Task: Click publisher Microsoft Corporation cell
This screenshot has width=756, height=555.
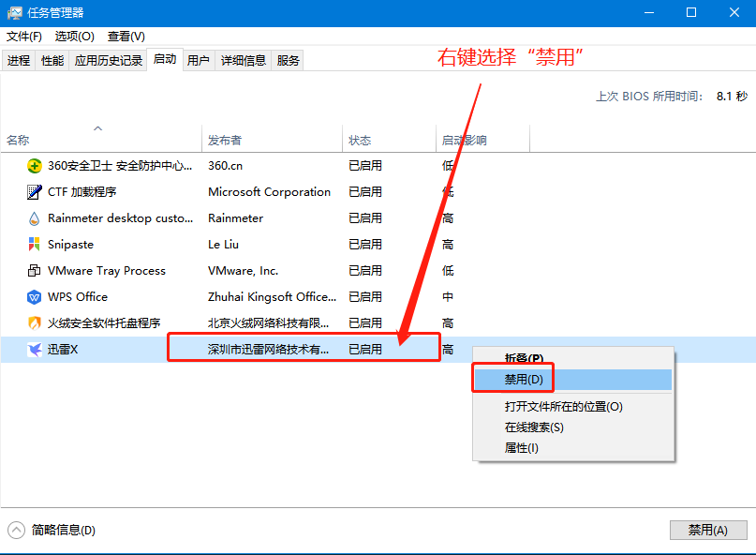Action: (269, 192)
